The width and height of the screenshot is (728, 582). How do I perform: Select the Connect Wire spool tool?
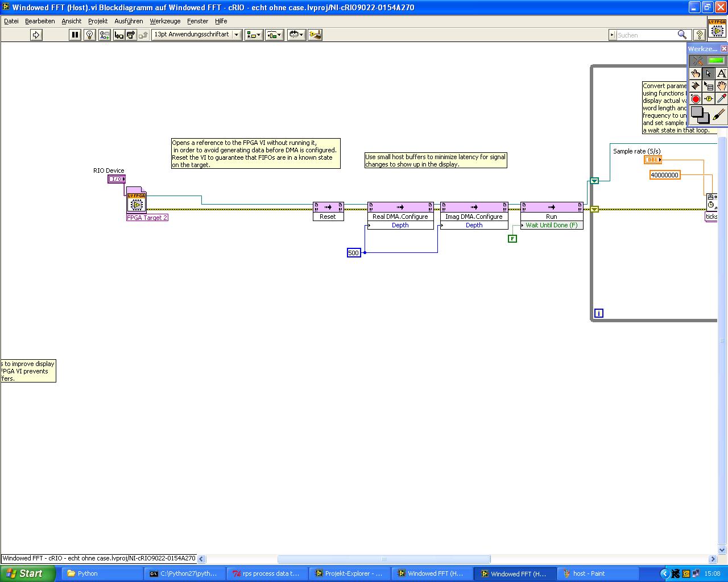(696, 86)
